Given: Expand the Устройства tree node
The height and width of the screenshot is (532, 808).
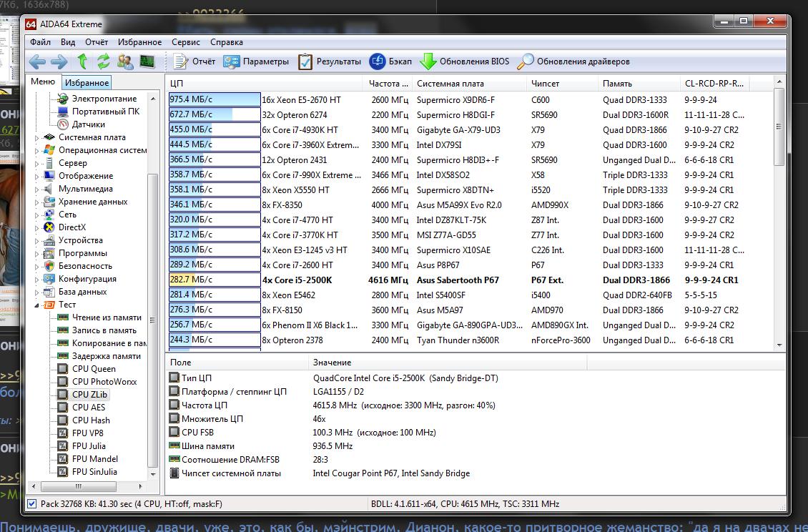Looking at the screenshot, I should [36, 241].
